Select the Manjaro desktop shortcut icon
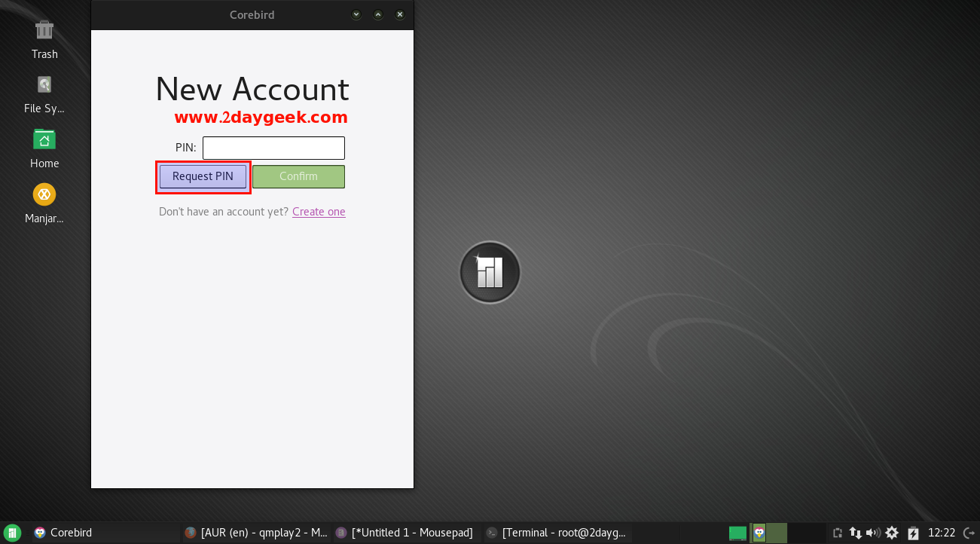The image size is (980, 544). click(44, 194)
